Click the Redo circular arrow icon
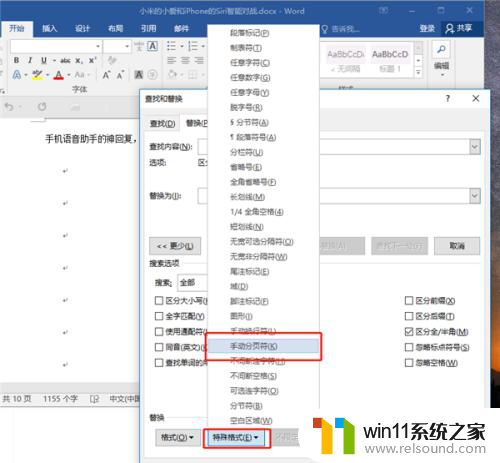 coord(42,107)
